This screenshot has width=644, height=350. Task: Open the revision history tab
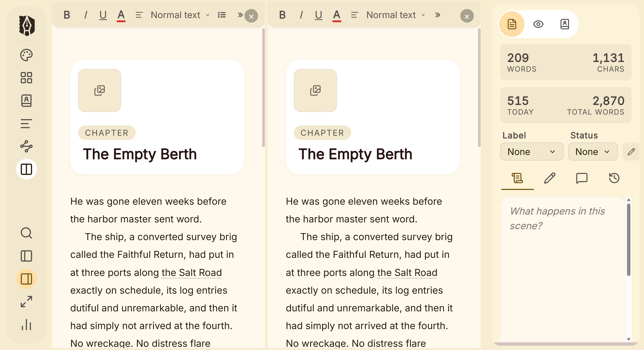[x=614, y=178]
